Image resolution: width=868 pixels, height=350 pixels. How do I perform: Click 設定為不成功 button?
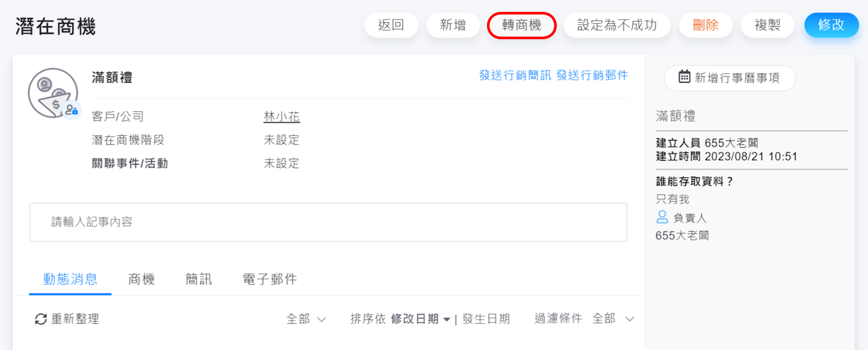click(617, 26)
